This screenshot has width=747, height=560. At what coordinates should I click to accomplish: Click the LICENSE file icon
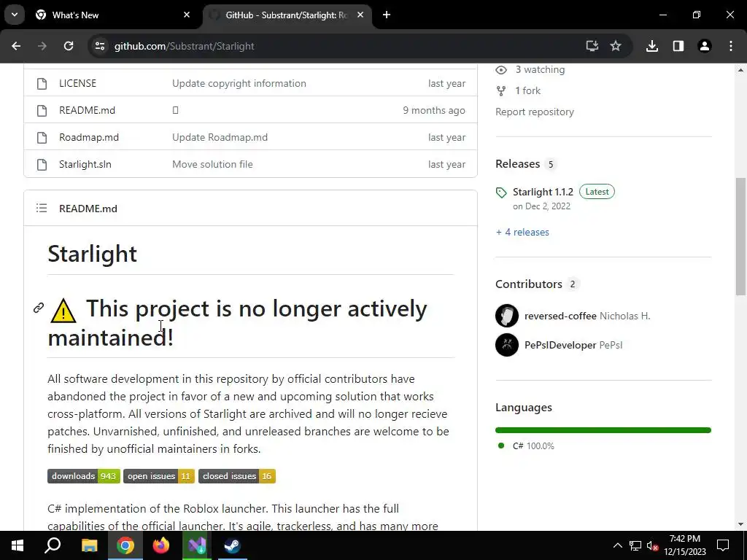click(42, 84)
